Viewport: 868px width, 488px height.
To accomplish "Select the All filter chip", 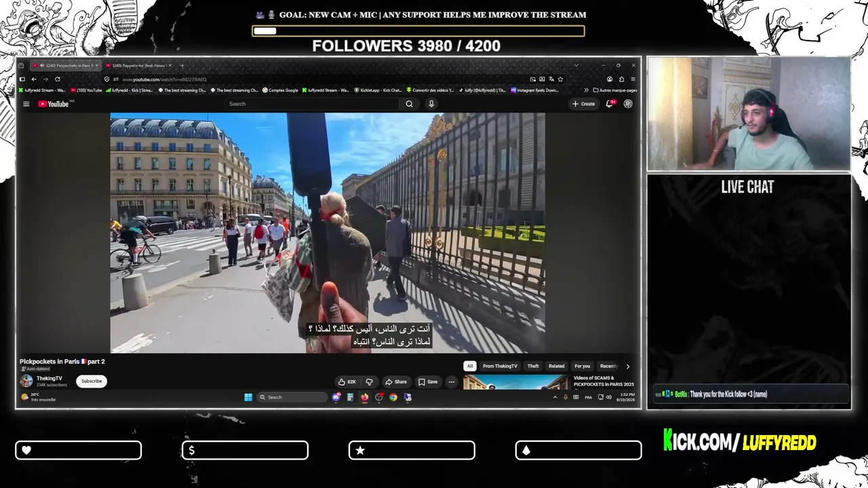I will click(470, 366).
